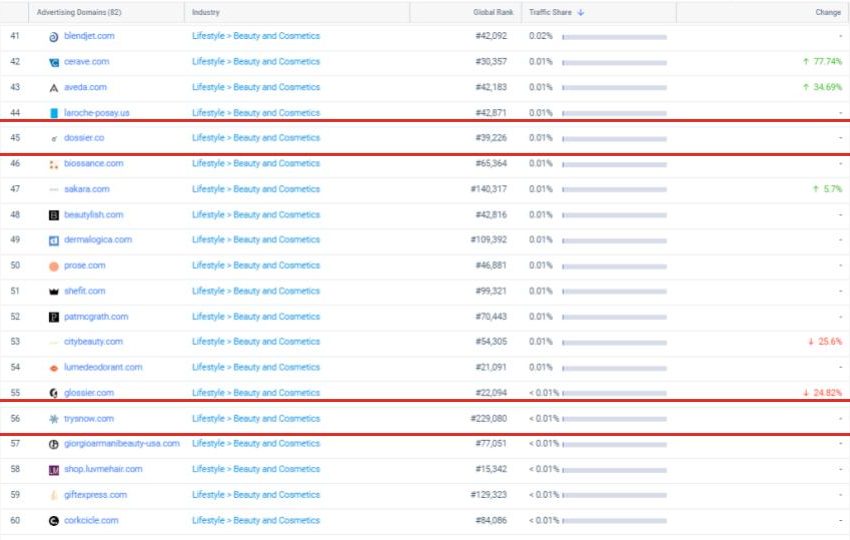Click the dossier.co favicon icon
Image resolution: width=850 pixels, height=540 pixels.
click(x=54, y=139)
